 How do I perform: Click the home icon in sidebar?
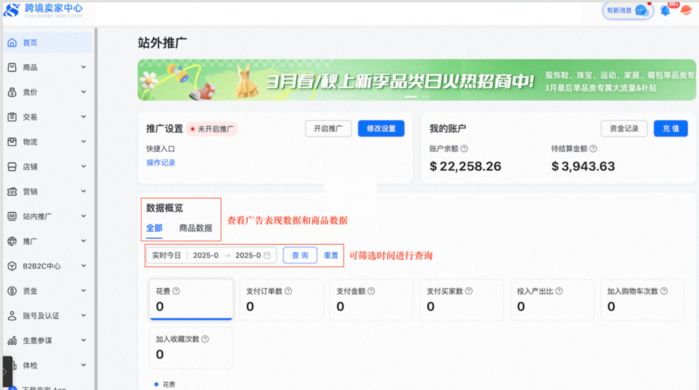[x=12, y=43]
